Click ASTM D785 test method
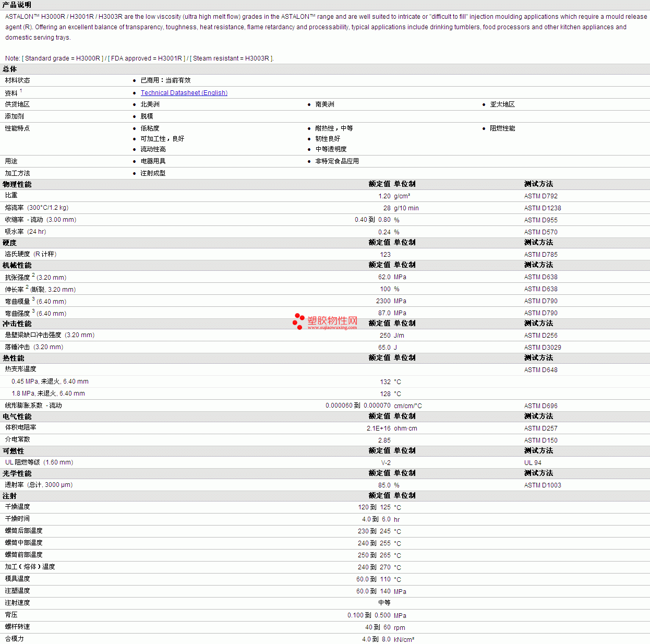Image resolution: width=650 pixels, height=644 pixels. click(x=541, y=255)
